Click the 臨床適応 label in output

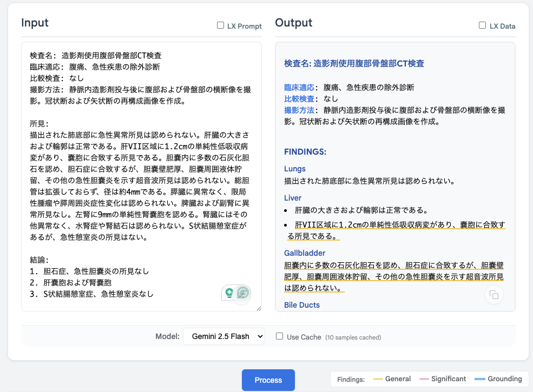coord(299,87)
